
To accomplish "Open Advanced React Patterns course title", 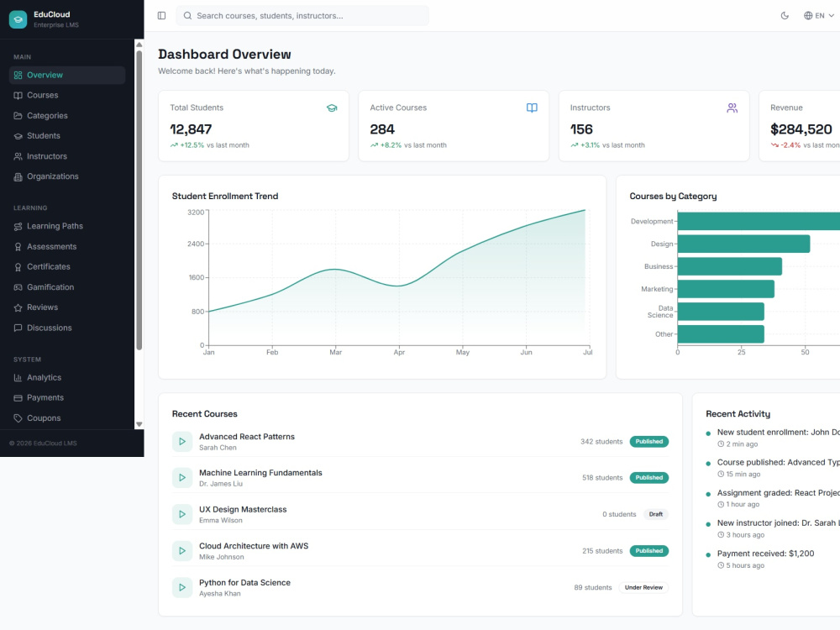I will (x=247, y=437).
